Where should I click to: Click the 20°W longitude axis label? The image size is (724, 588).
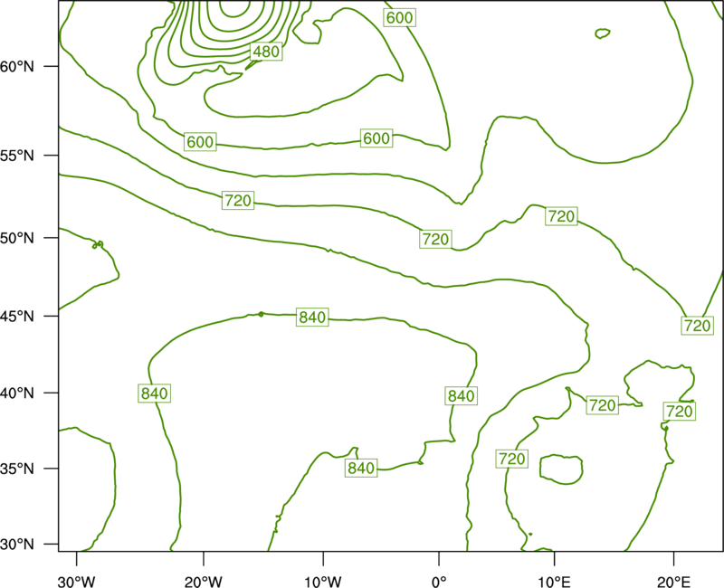click(x=203, y=582)
